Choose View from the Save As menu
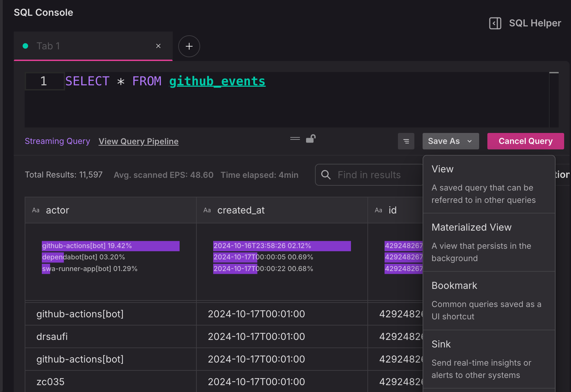This screenshot has height=392, width=571. point(489,184)
